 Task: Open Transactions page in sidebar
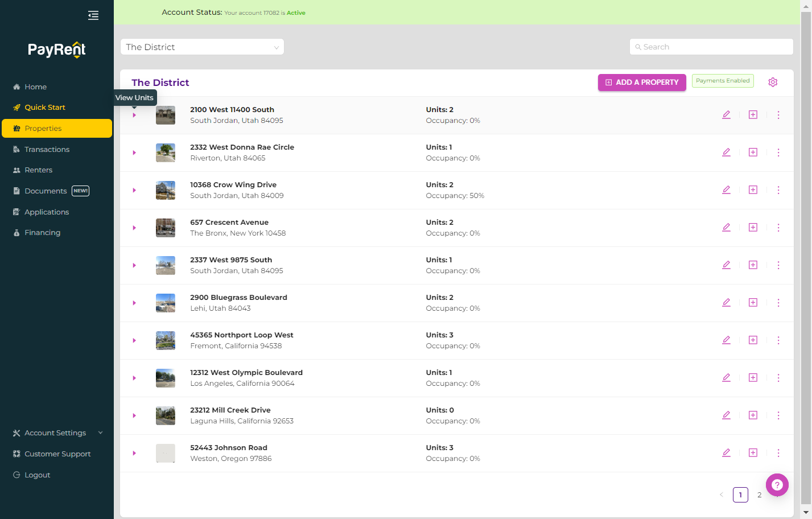(x=57, y=150)
